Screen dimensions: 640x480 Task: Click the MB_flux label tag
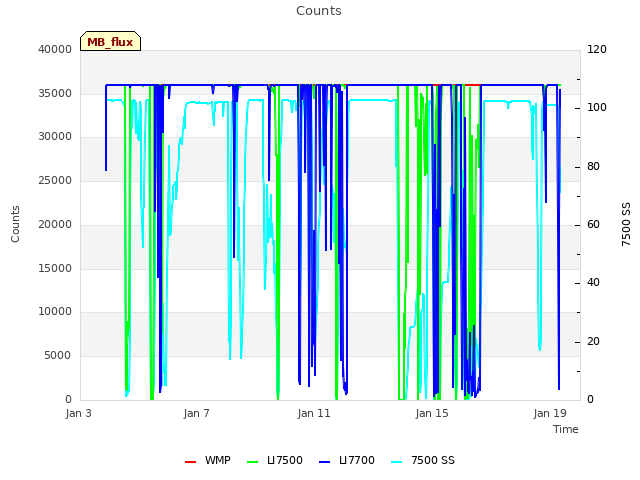point(110,41)
